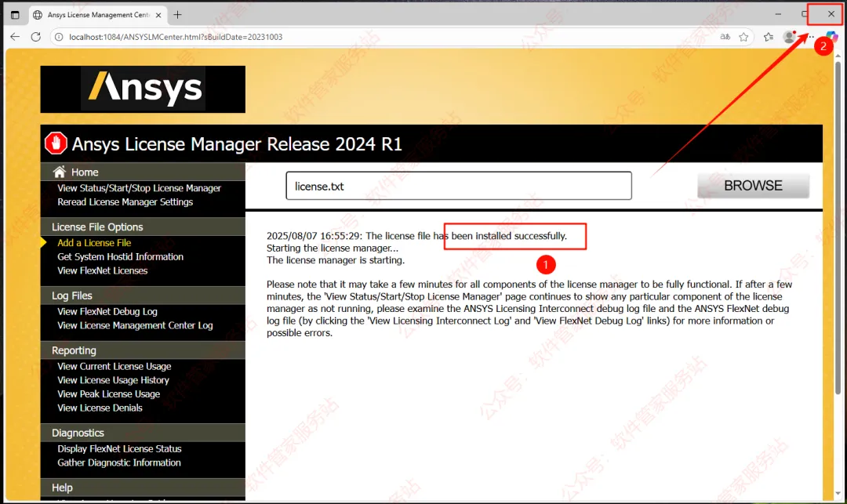
Task: Click the Log Files section header
Action: pyautogui.click(x=143, y=296)
